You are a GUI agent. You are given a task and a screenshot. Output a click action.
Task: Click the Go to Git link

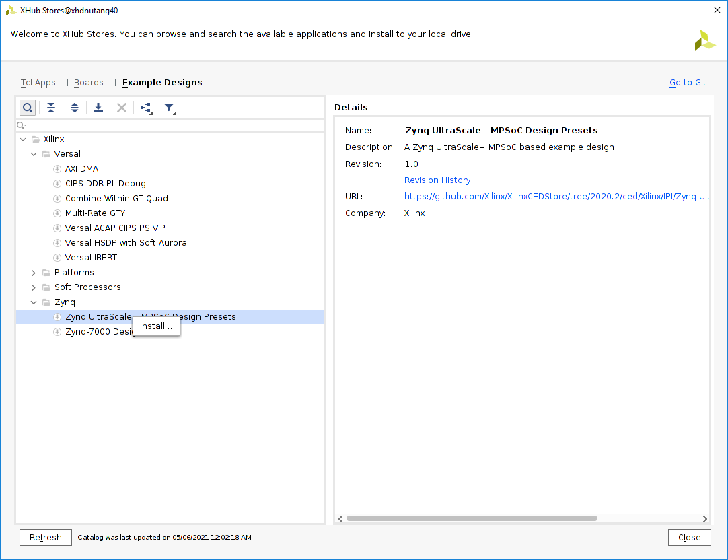688,83
